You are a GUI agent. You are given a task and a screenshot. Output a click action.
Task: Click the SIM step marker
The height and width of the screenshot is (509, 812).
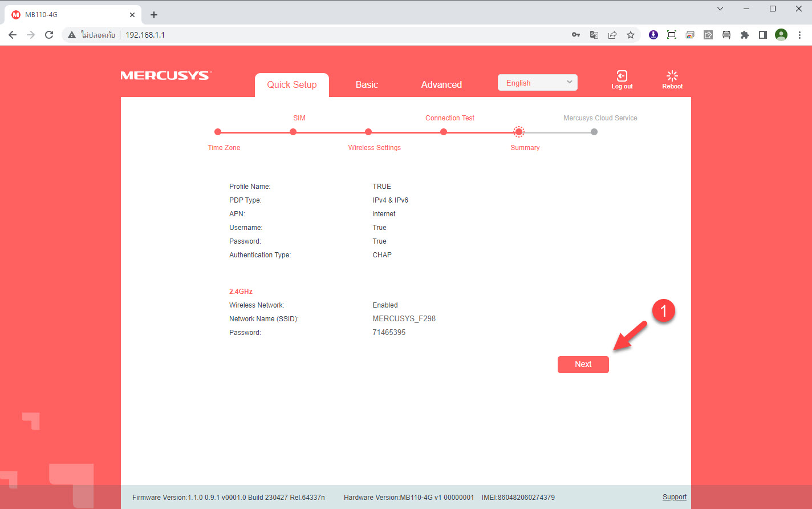(293, 132)
